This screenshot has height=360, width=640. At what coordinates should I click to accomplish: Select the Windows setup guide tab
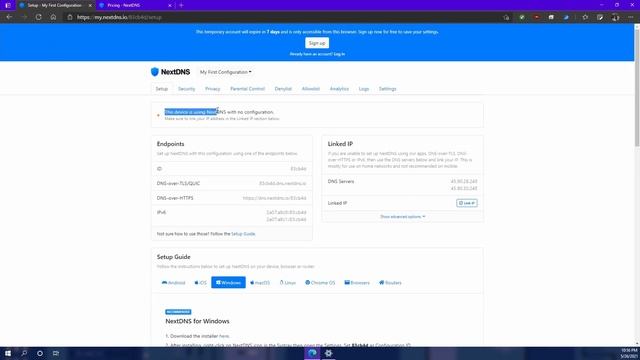[x=228, y=282]
